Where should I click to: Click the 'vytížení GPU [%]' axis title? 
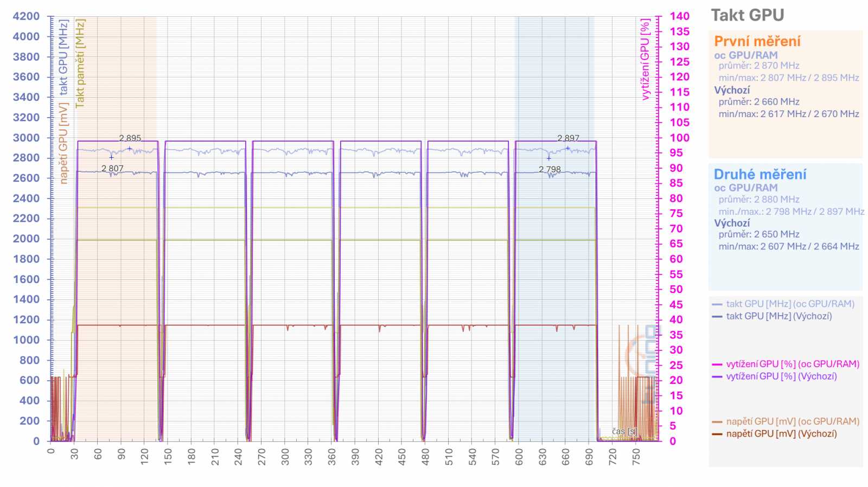tap(645, 59)
